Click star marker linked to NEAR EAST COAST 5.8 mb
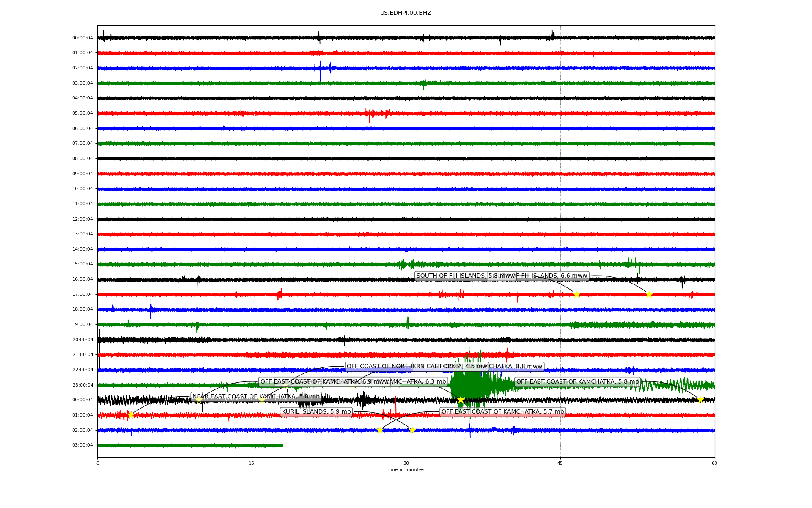 tap(131, 415)
